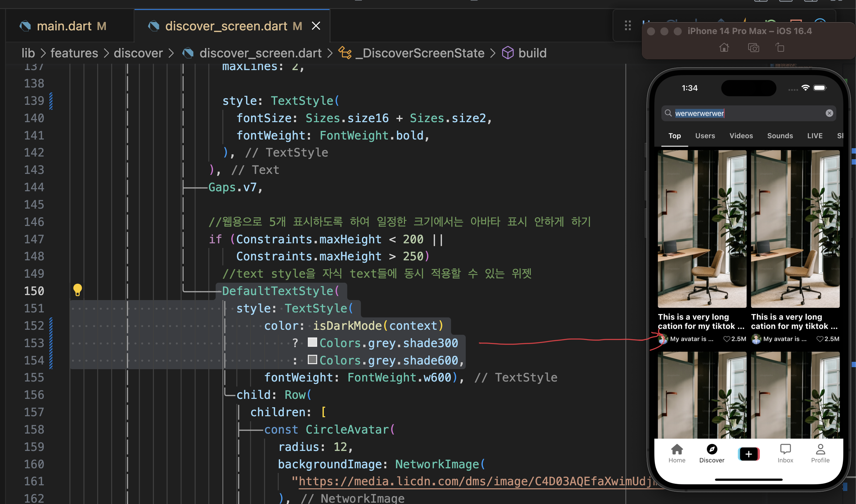Tap the Profile icon in bottom navigation
Screen dimensions: 856x504
tap(820, 453)
